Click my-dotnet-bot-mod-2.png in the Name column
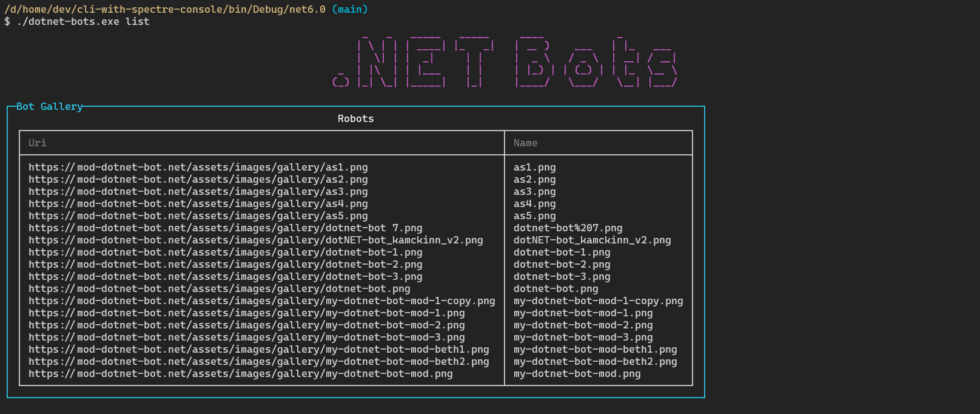Image resolution: width=980 pixels, height=414 pixels. point(583,325)
